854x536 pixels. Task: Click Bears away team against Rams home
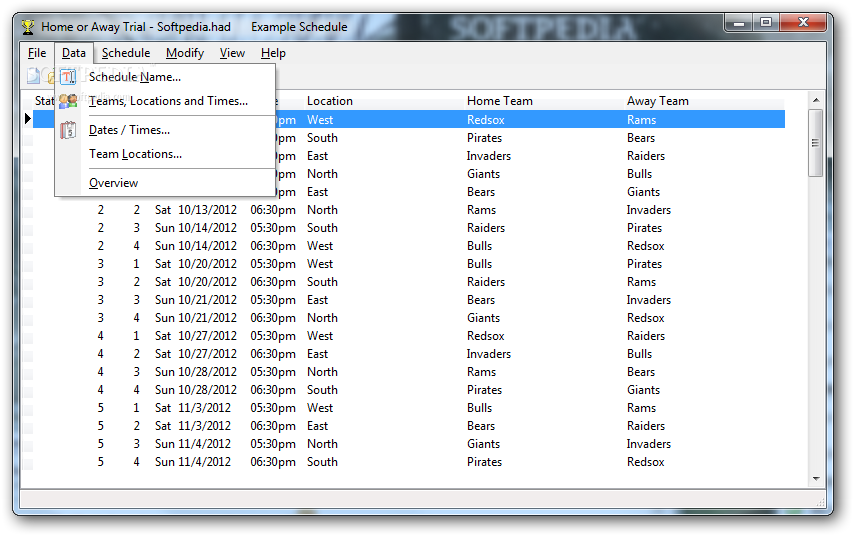640,371
